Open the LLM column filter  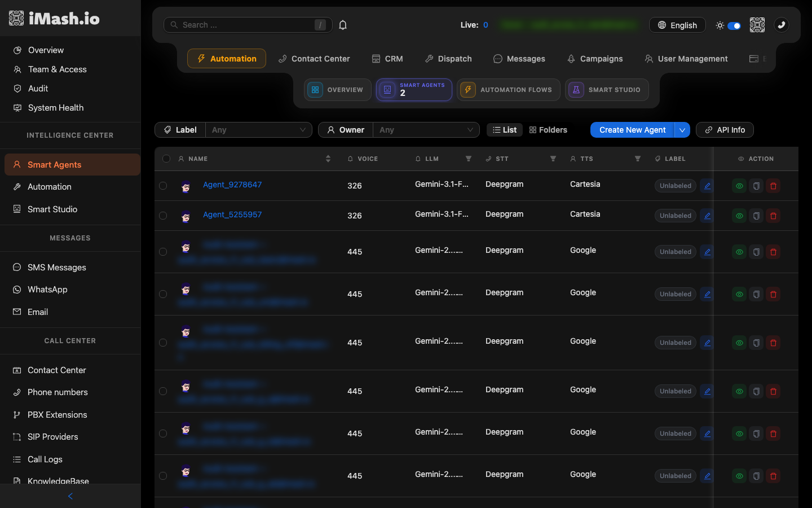(x=469, y=159)
